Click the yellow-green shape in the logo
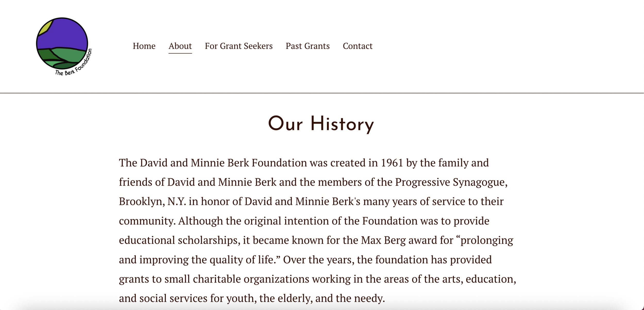This screenshot has height=310, width=644. pos(45,28)
